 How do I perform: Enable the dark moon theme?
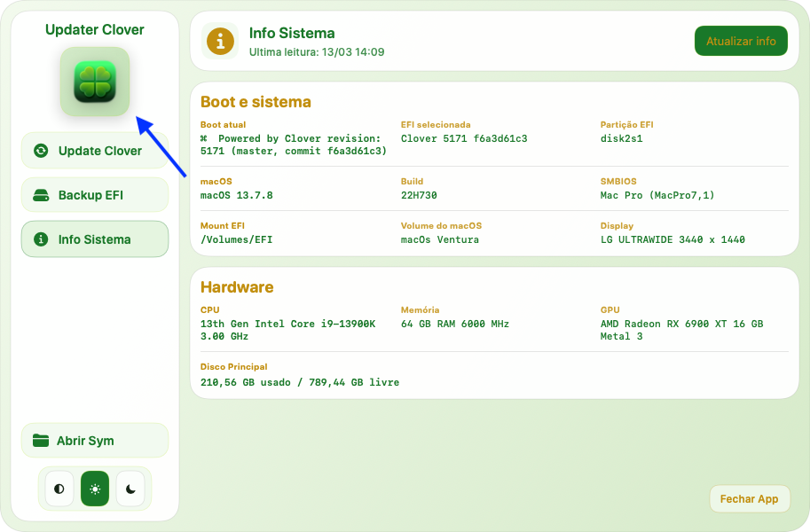point(130,489)
